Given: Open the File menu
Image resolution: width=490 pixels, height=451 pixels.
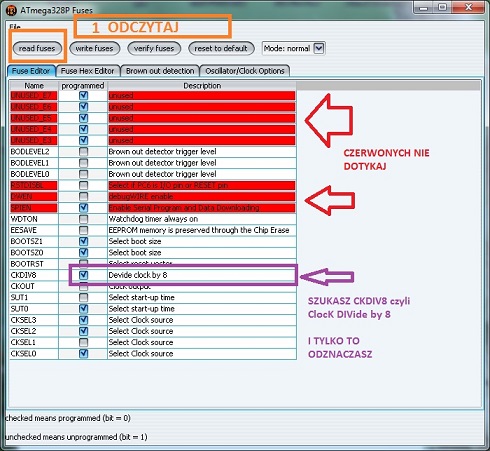Looking at the screenshot, I should click(15, 27).
